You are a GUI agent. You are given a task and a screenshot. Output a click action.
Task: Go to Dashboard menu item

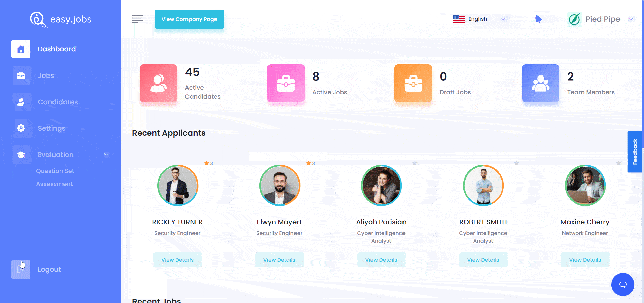click(x=57, y=49)
